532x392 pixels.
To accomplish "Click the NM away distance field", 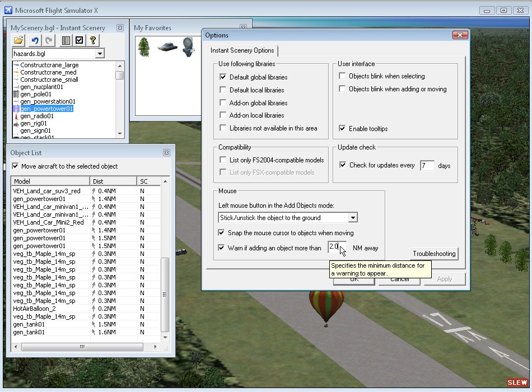I will [337, 247].
